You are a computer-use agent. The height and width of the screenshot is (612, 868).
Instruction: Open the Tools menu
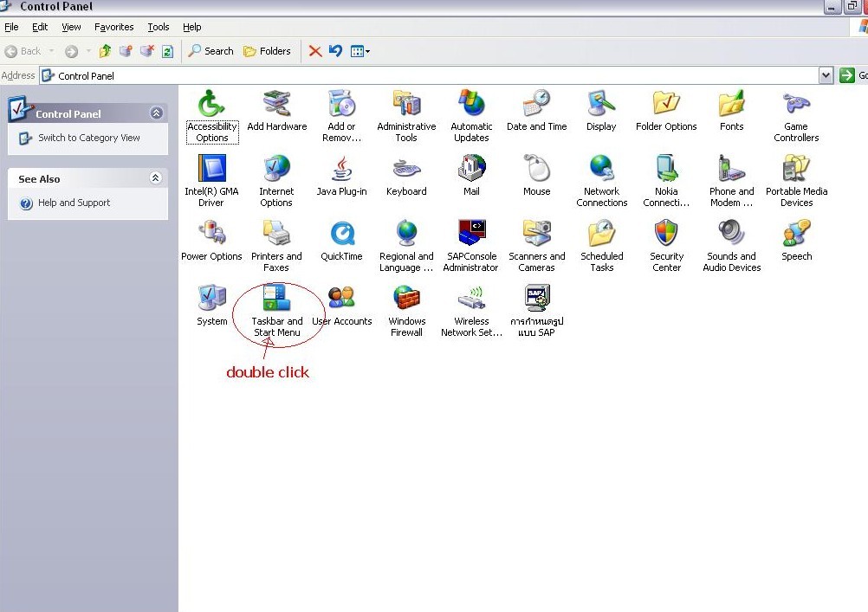pos(159,27)
